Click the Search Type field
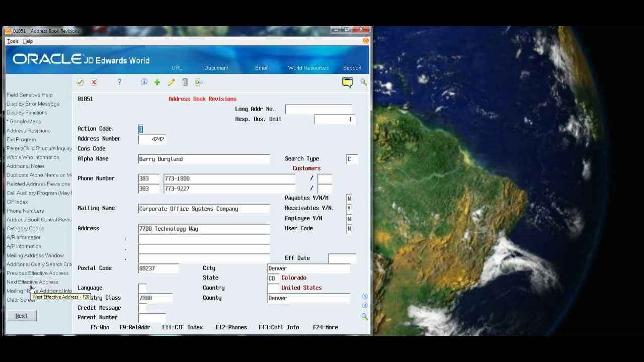644x362 pixels. [x=352, y=159]
